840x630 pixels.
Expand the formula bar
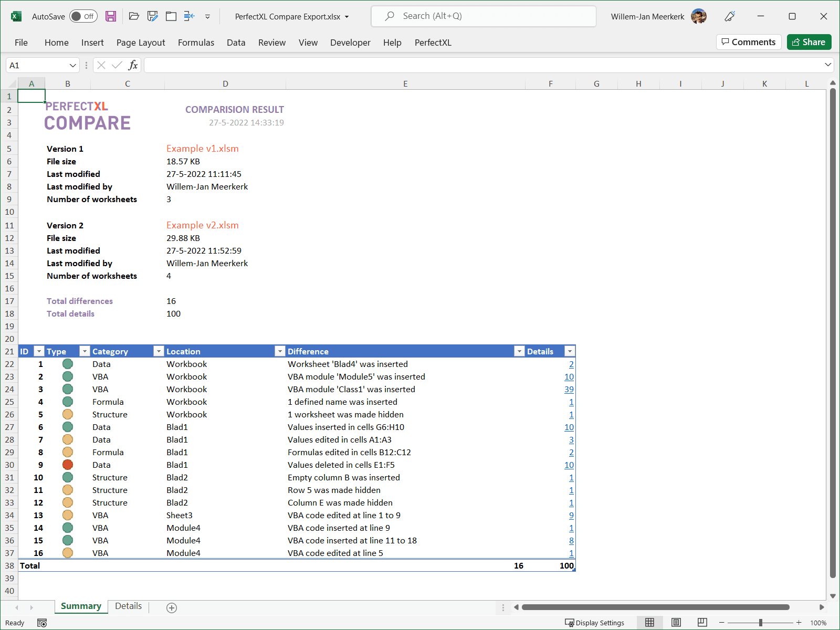(828, 65)
